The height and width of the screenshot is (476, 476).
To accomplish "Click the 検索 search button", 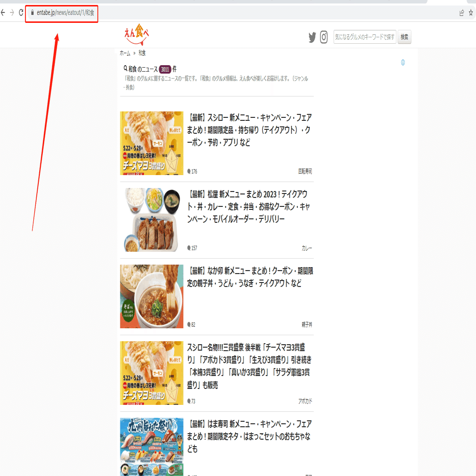I will [404, 37].
